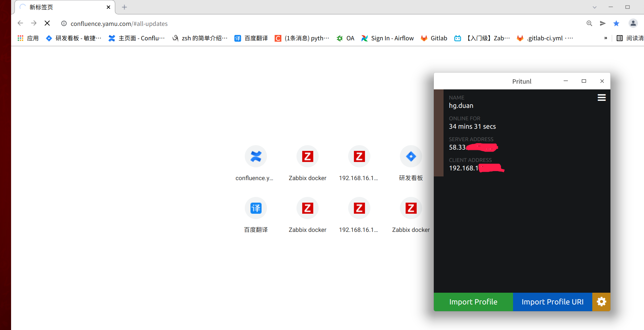Screen dimensions: 644x330
Task: Close the 新标签页 tab
Action: (108, 7)
